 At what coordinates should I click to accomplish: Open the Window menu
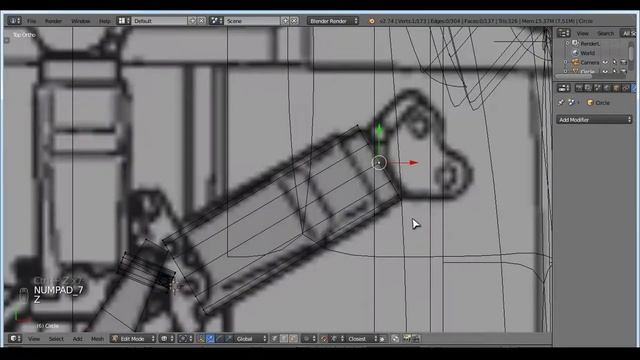pyautogui.click(x=81, y=21)
